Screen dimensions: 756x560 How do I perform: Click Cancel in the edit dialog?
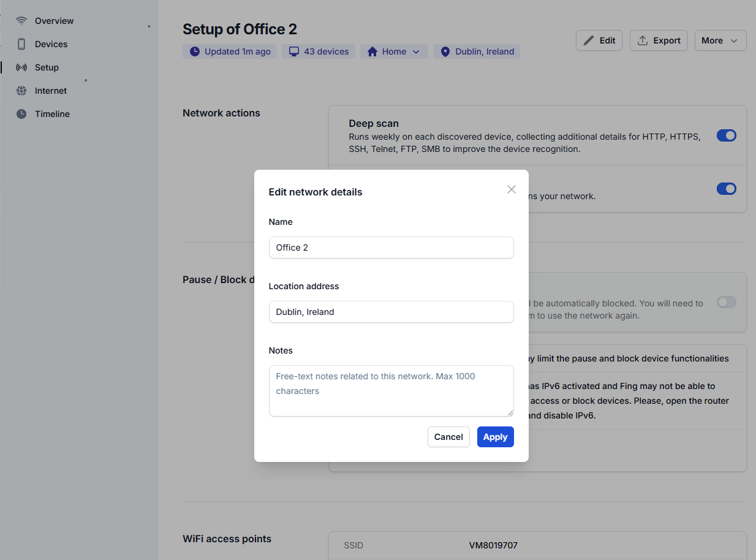click(448, 437)
